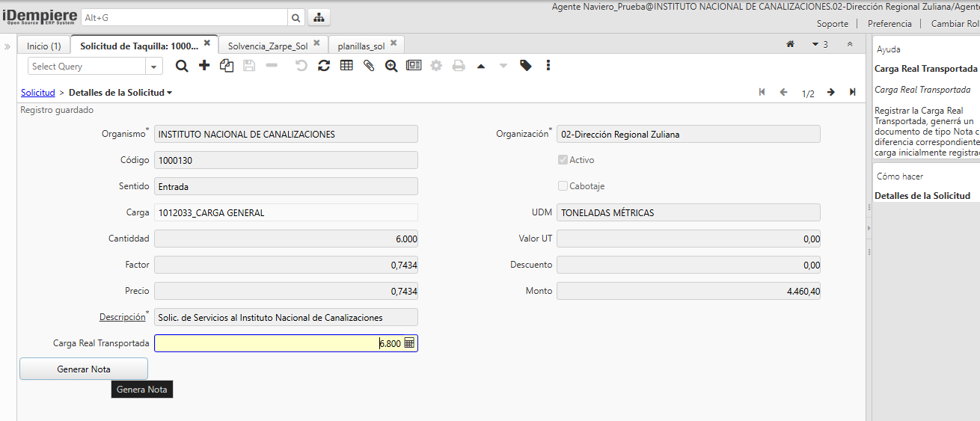980x421 pixels.
Task: Expand the Detalles de la Solicitud dropdown
Action: point(170,93)
